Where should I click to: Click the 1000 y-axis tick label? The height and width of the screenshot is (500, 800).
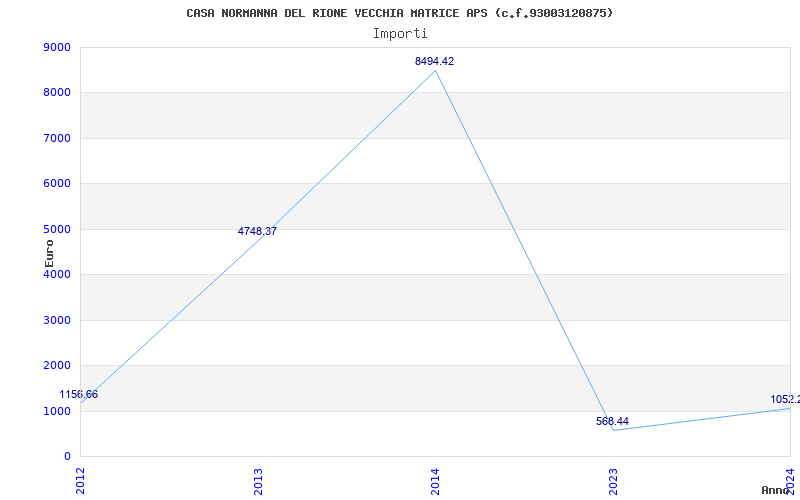[x=57, y=411]
